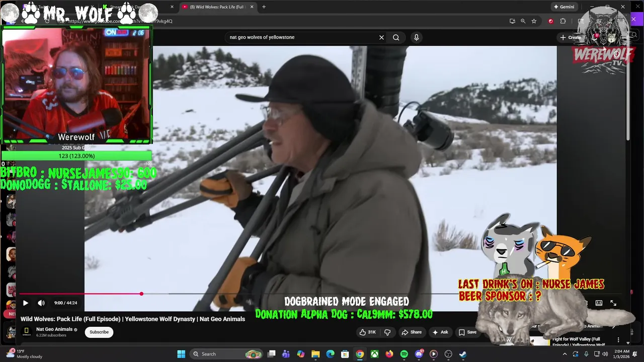Image resolution: width=644 pixels, height=362 pixels.
Task: Click the taskbar Search box
Action: click(x=226, y=354)
